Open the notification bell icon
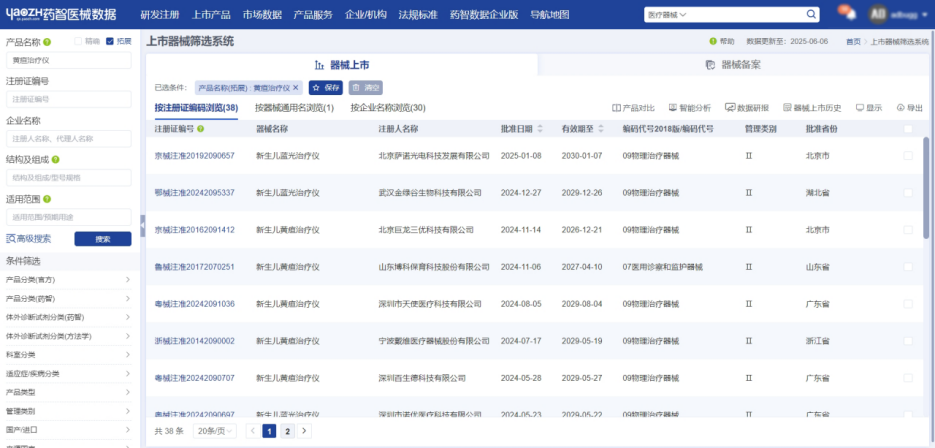This screenshot has height=448, width=935. [x=845, y=14]
